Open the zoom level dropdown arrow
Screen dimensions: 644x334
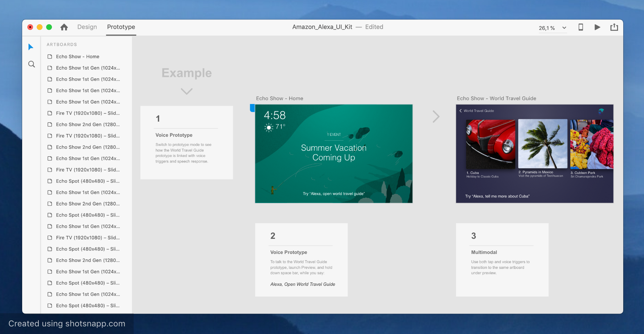pyautogui.click(x=564, y=28)
